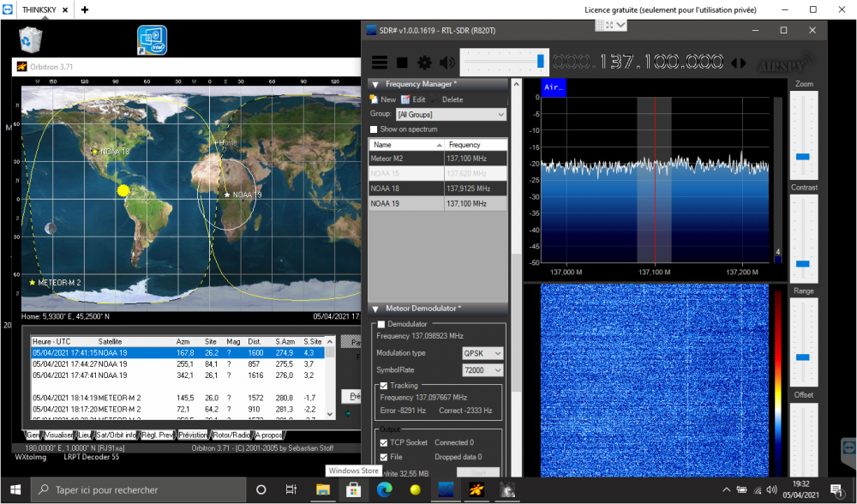This screenshot has width=857, height=504.
Task: Adjust the SDR# volume slider
Action: tap(503, 61)
